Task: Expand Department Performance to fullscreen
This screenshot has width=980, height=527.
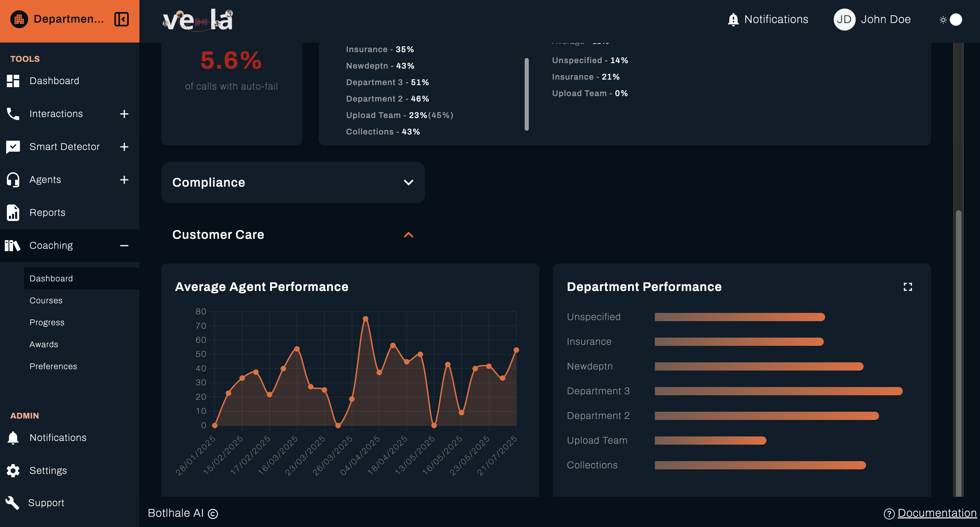Action: (908, 287)
